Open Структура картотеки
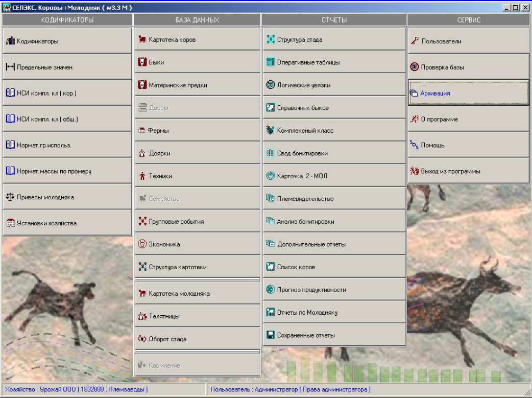Viewport: 532px width, 398px height. [x=198, y=267]
